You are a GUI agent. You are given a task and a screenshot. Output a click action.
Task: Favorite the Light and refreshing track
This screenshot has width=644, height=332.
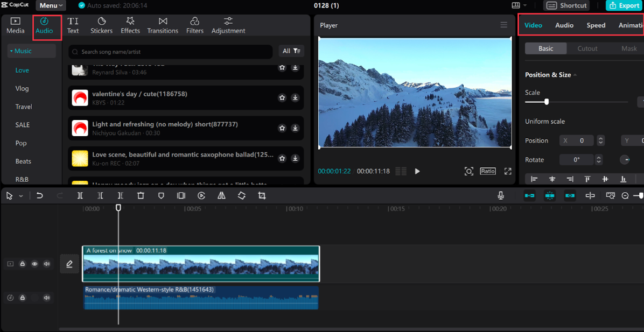tap(282, 128)
